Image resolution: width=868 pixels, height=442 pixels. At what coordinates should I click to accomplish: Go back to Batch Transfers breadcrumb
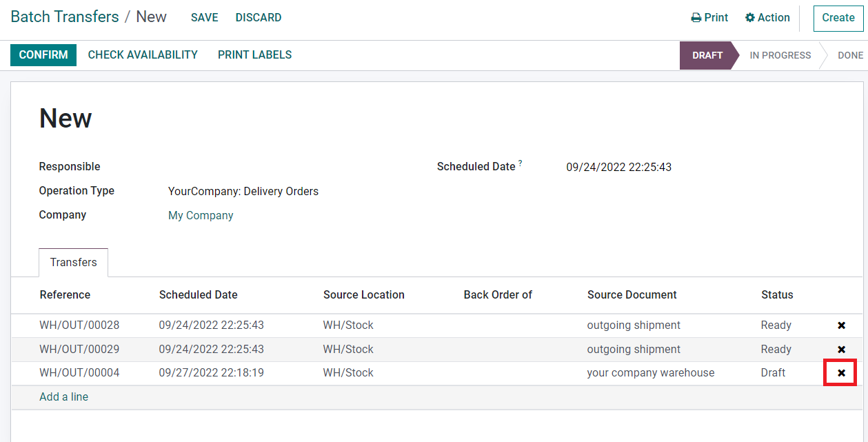click(65, 17)
